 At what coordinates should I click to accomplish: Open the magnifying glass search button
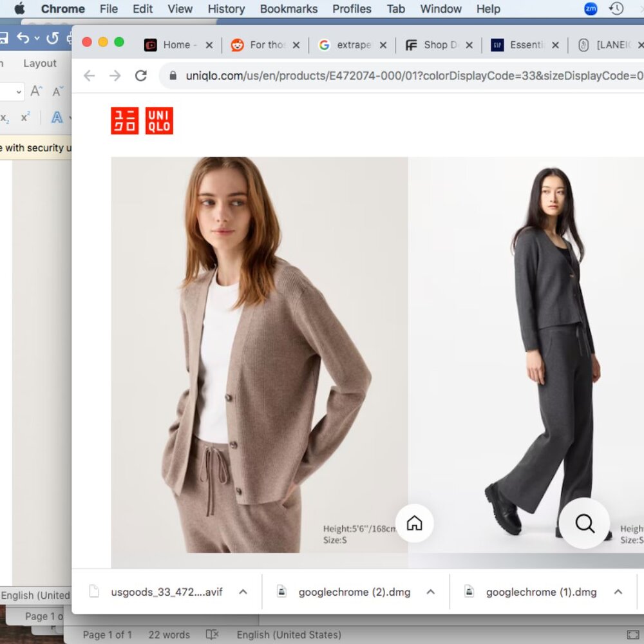point(584,523)
